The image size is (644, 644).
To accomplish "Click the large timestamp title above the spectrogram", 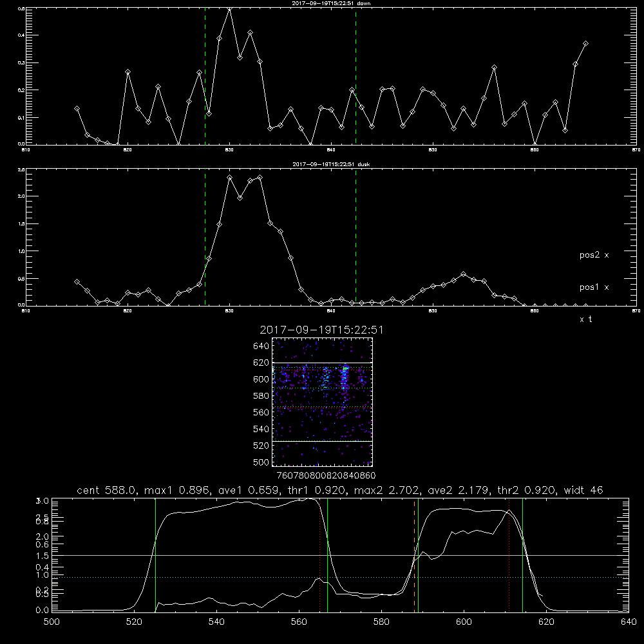I will point(321,330).
